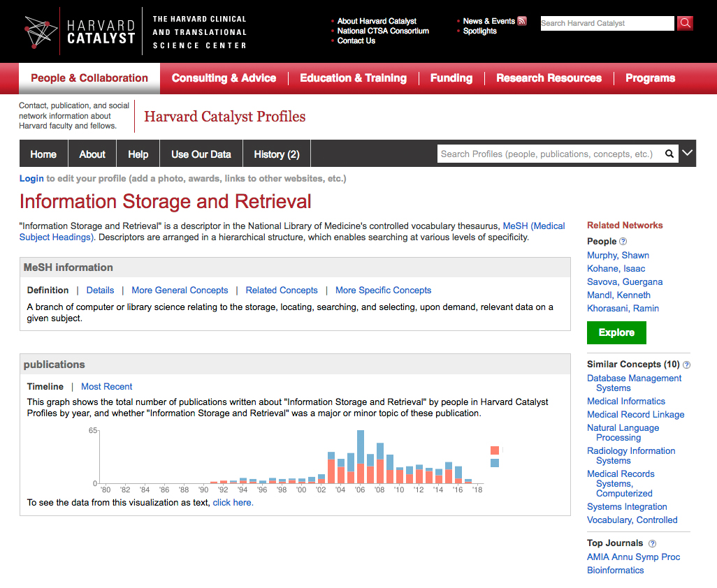This screenshot has height=588, width=717.
Task: Click MeSH (Medical Subject Headings) link
Action: [x=534, y=226]
